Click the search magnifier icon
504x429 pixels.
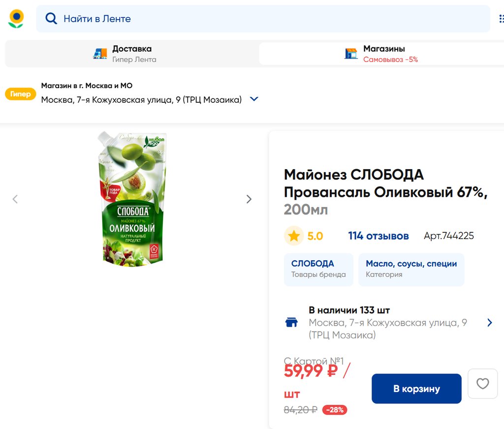point(51,19)
